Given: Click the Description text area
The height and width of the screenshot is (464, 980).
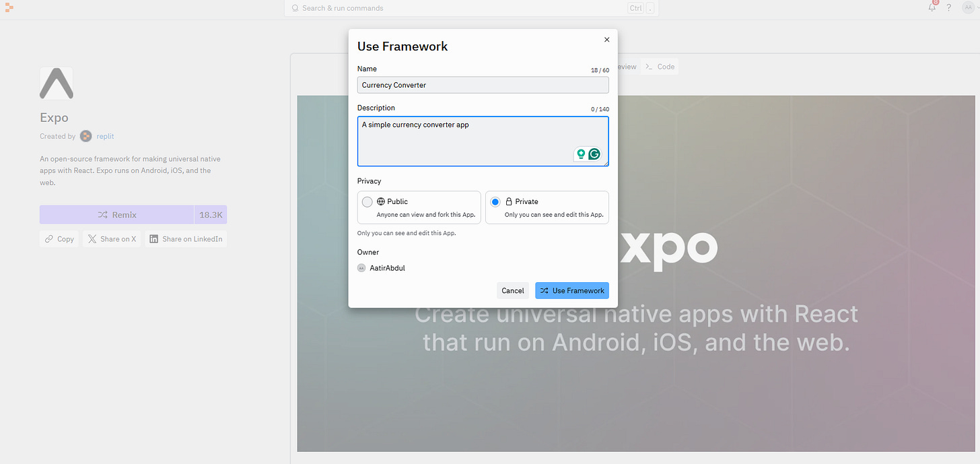Looking at the screenshot, I should click(483, 141).
